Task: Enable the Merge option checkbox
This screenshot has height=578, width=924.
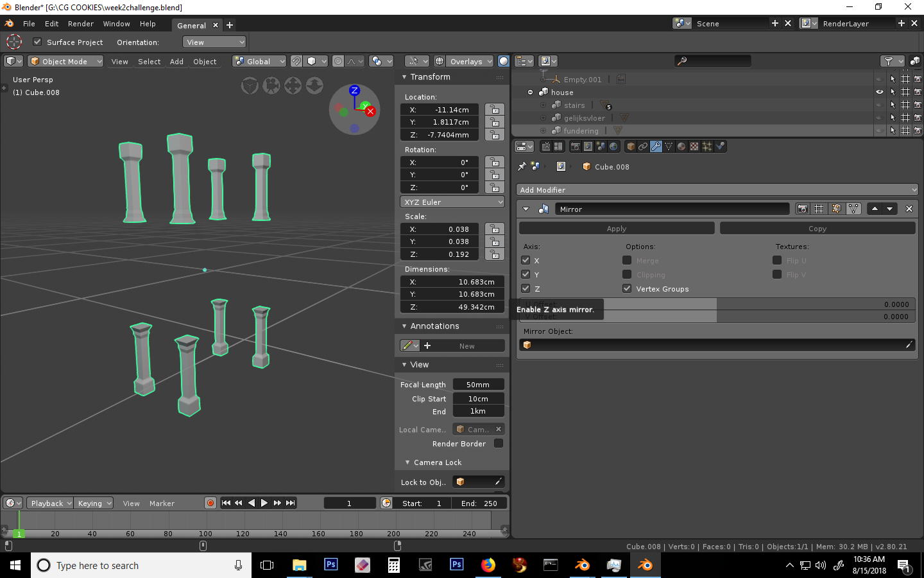Action: pyautogui.click(x=627, y=260)
